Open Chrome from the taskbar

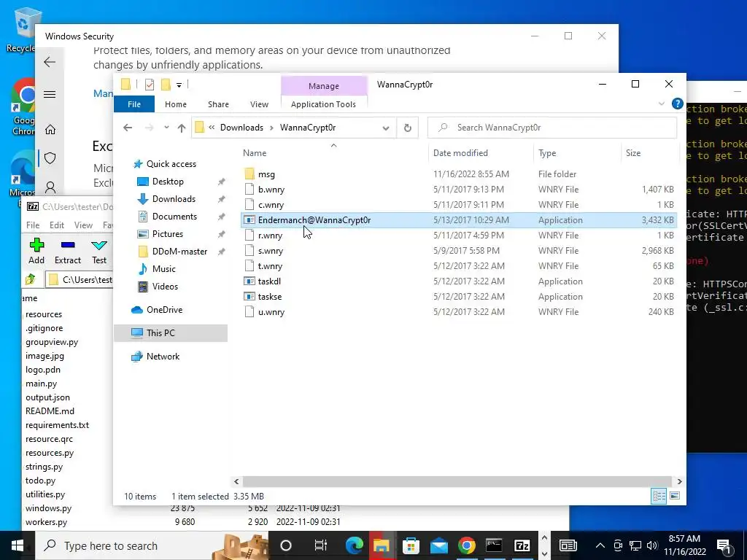466,545
